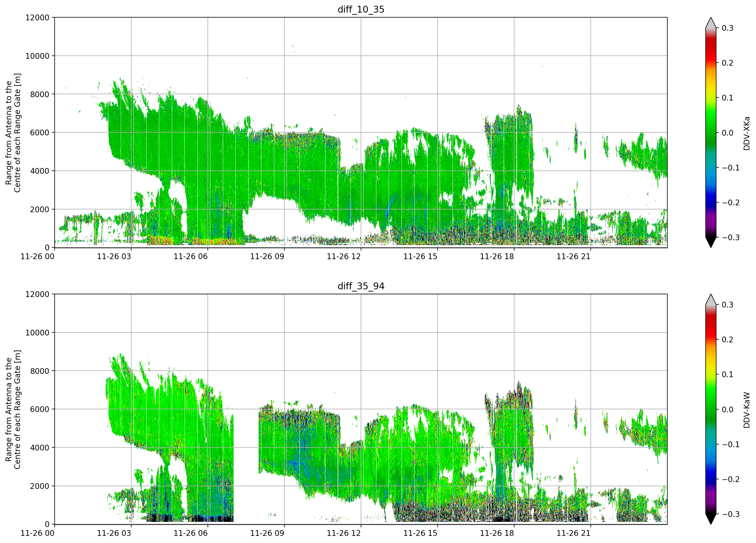Click the 4000 tick on diff_10_35 axis

click(40, 171)
